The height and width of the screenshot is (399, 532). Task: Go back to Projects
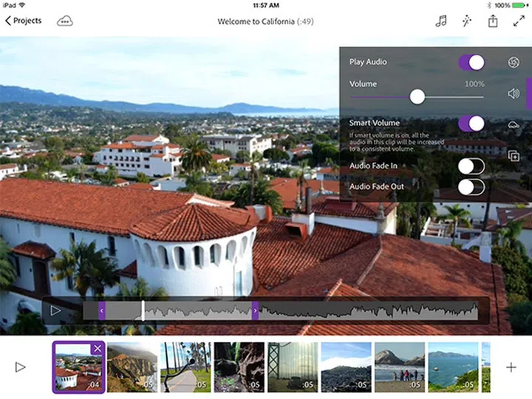pos(24,21)
